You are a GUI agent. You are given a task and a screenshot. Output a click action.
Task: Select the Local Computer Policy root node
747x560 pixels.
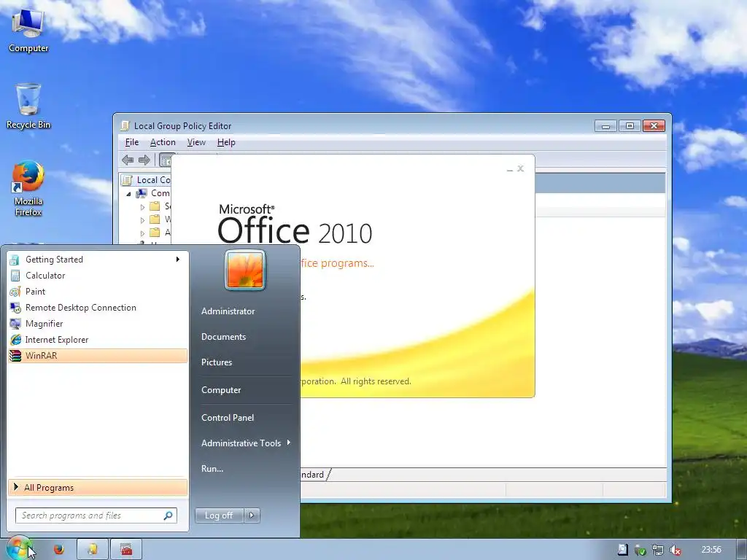tap(147, 180)
